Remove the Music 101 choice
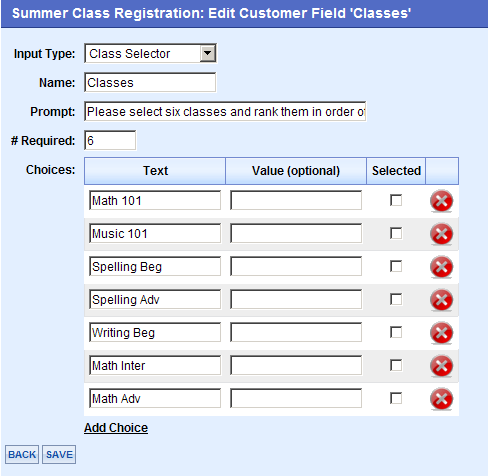 [x=441, y=234]
